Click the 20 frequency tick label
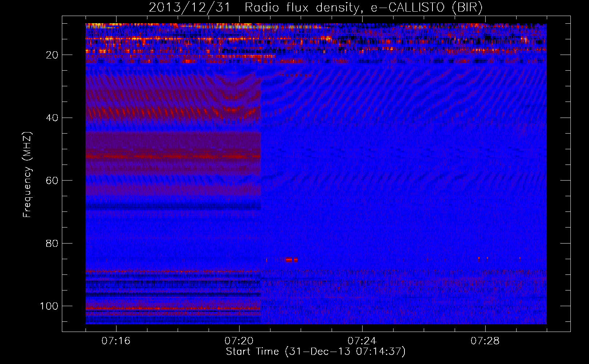Screen dimensions: 589x364 click(52, 55)
